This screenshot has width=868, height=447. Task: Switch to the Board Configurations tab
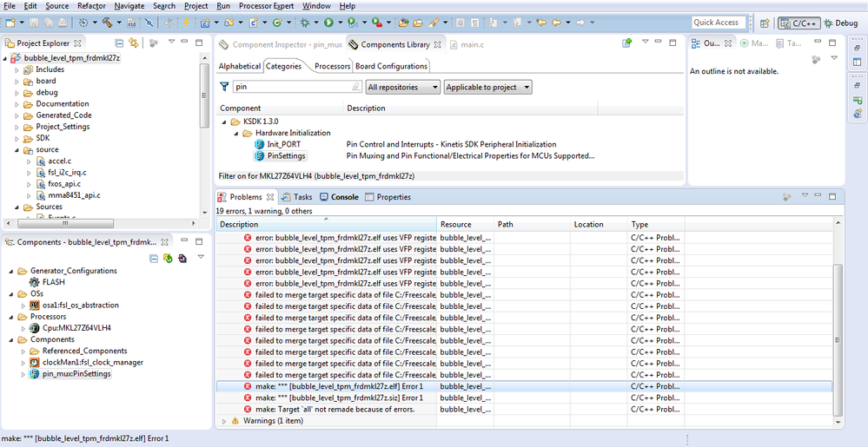391,66
